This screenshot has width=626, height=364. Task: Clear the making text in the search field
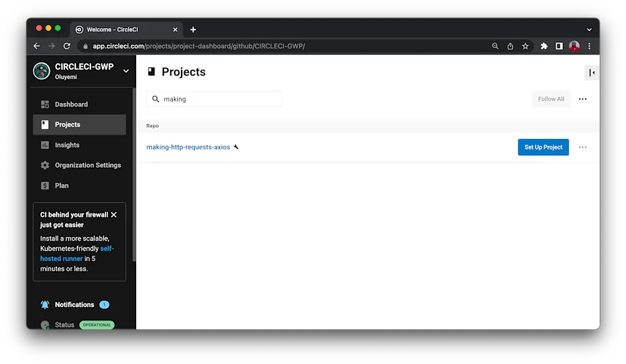175,98
